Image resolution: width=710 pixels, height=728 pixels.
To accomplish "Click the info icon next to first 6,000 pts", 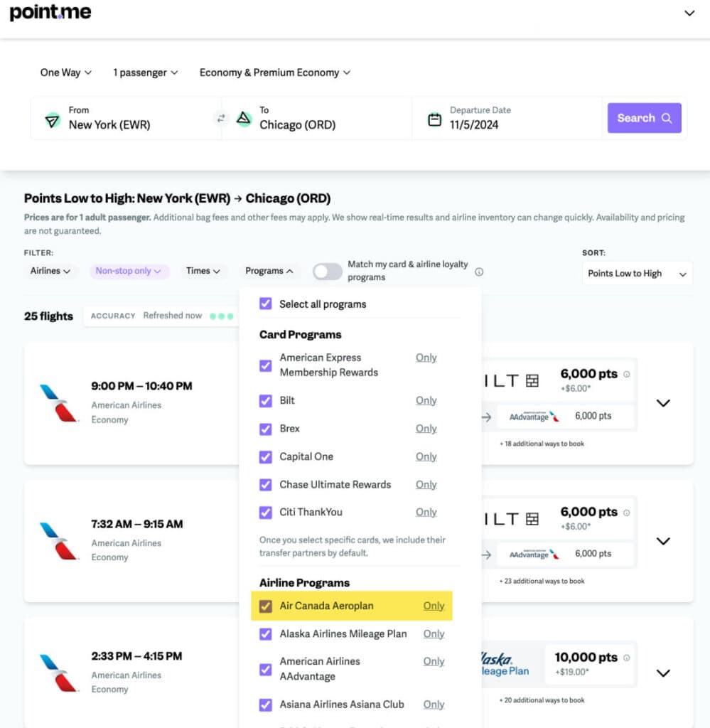I will tap(626, 374).
